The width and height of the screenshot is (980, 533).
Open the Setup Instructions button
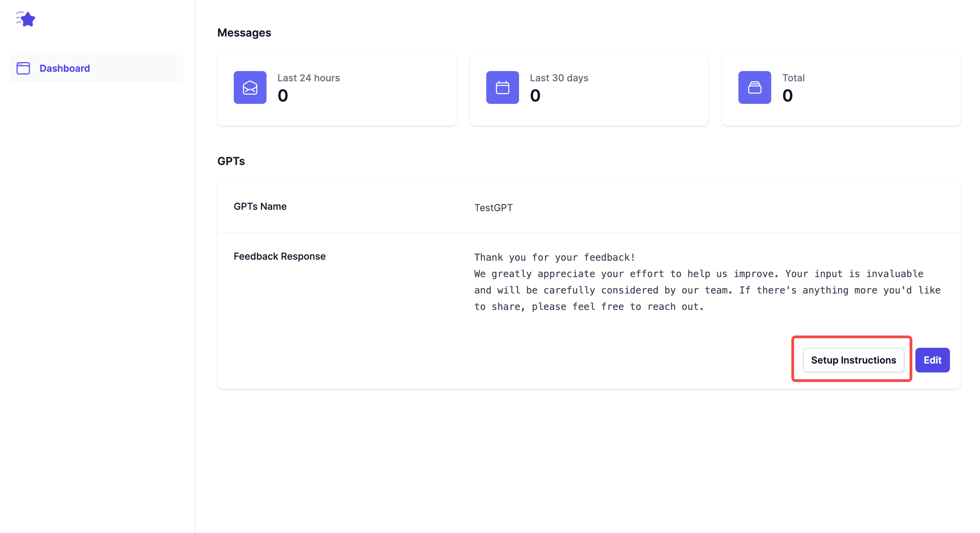pos(853,360)
